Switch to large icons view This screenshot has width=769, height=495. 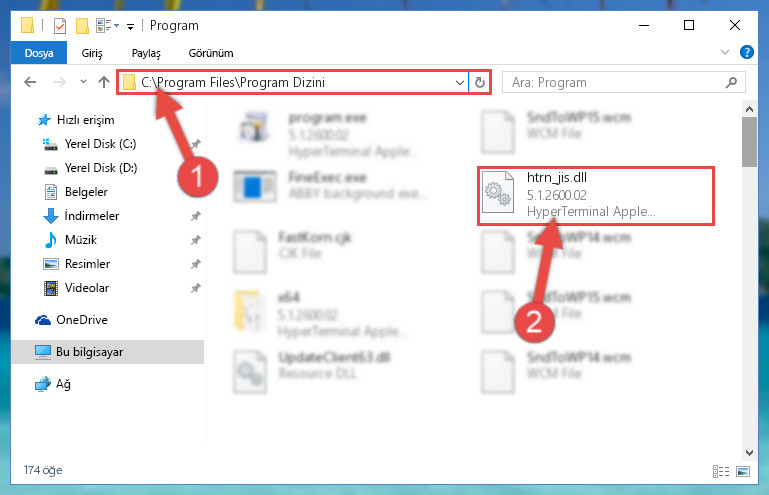pyautogui.click(x=743, y=471)
